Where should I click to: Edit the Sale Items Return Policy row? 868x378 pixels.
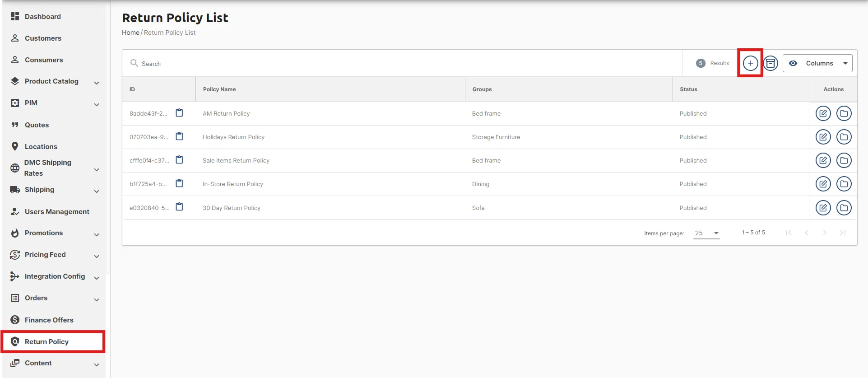823,160
